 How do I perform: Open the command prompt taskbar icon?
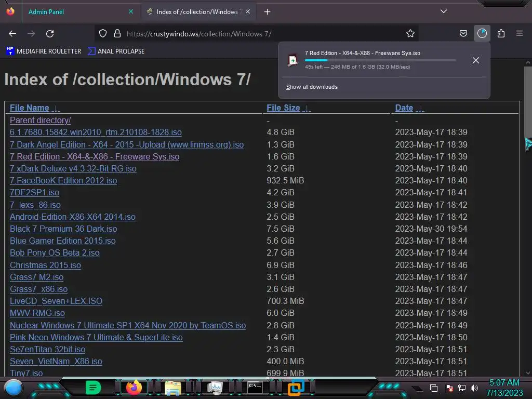255,387
